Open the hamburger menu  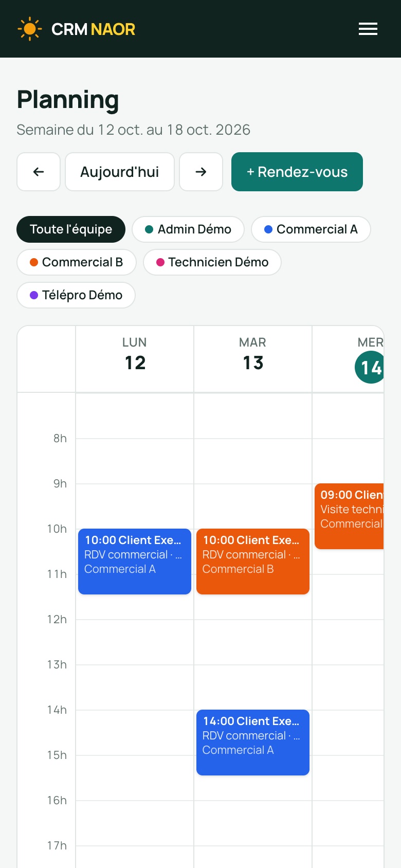[x=368, y=29]
